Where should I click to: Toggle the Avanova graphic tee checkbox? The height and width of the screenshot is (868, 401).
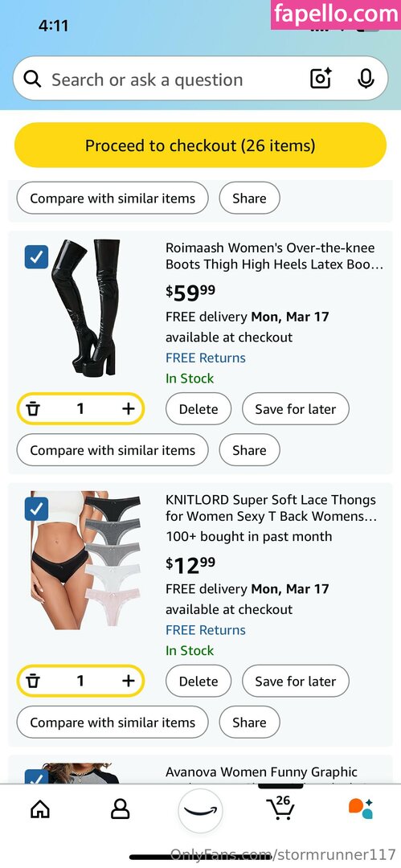[x=36, y=776]
